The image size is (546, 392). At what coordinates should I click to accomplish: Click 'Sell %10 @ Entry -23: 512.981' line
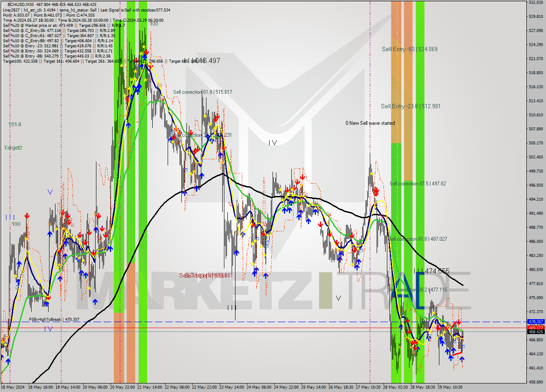click(x=58, y=46)
